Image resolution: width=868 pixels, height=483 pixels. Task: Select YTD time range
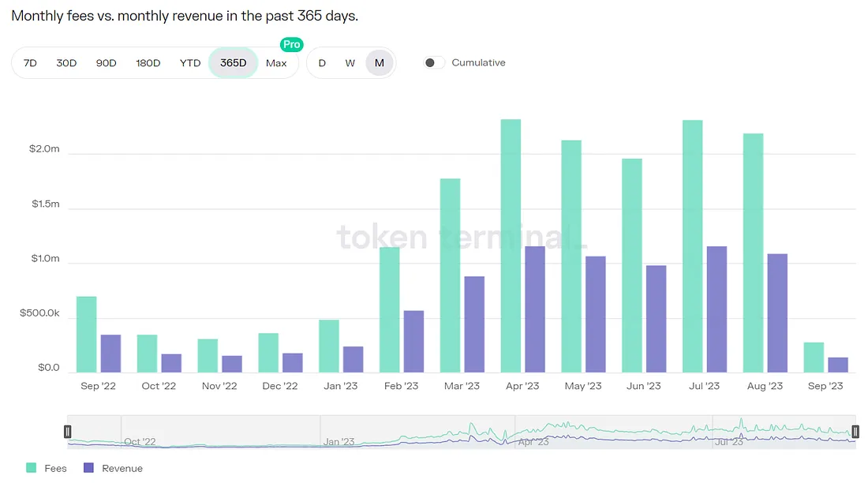pos(190,63)
